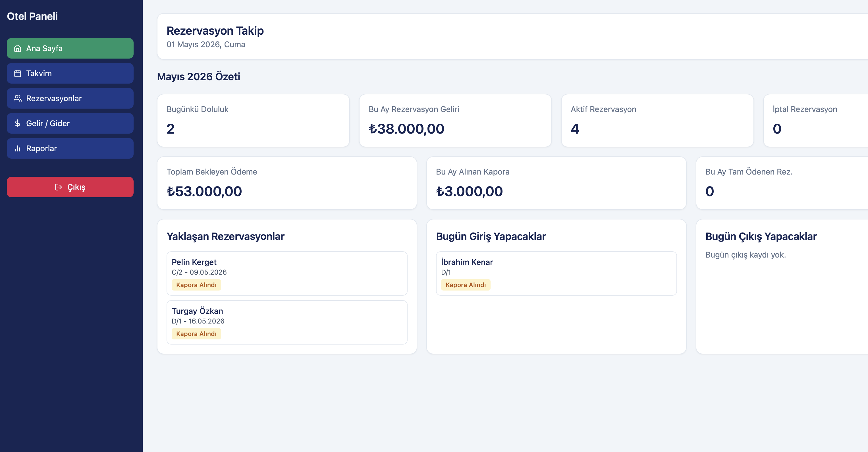Click the ₺53.000,00 pending payment value
This screenshot has width=868, height=452.
(x=204, y=191)
